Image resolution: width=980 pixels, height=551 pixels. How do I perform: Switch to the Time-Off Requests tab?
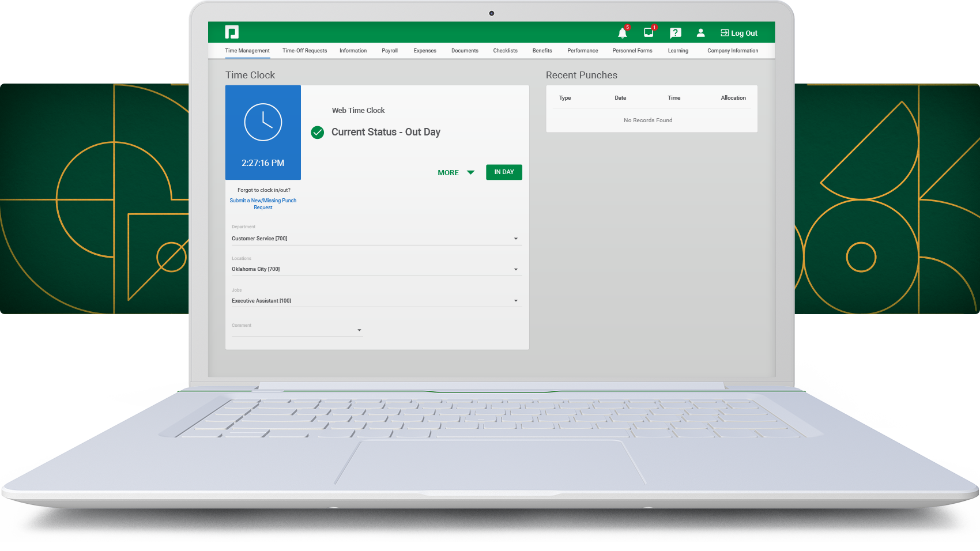coord(304,51)
